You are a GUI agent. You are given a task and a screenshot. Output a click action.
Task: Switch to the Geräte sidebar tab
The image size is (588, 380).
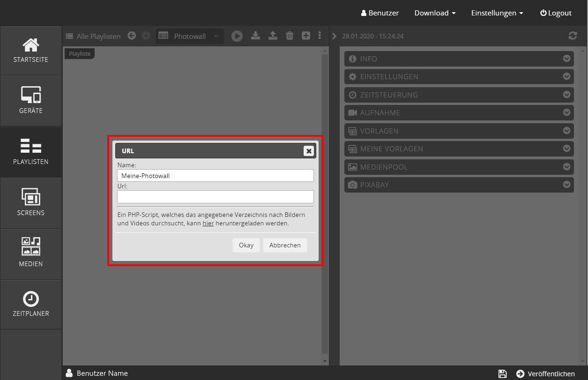[31, 101]
